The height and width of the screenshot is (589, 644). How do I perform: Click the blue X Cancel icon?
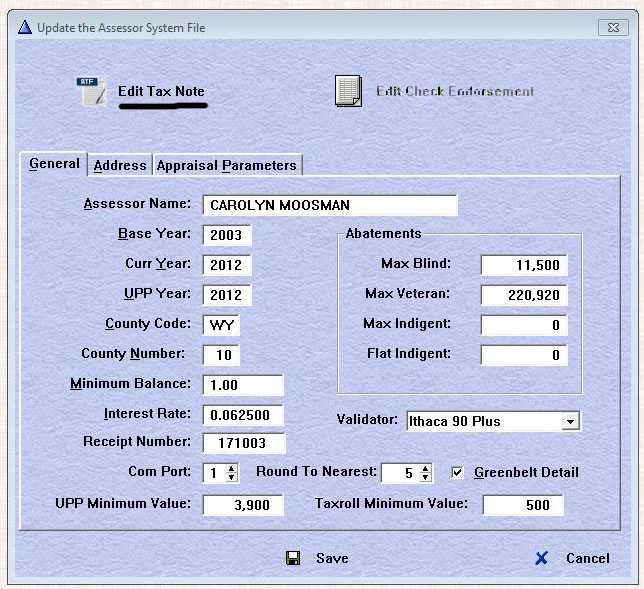coord(541,558)
